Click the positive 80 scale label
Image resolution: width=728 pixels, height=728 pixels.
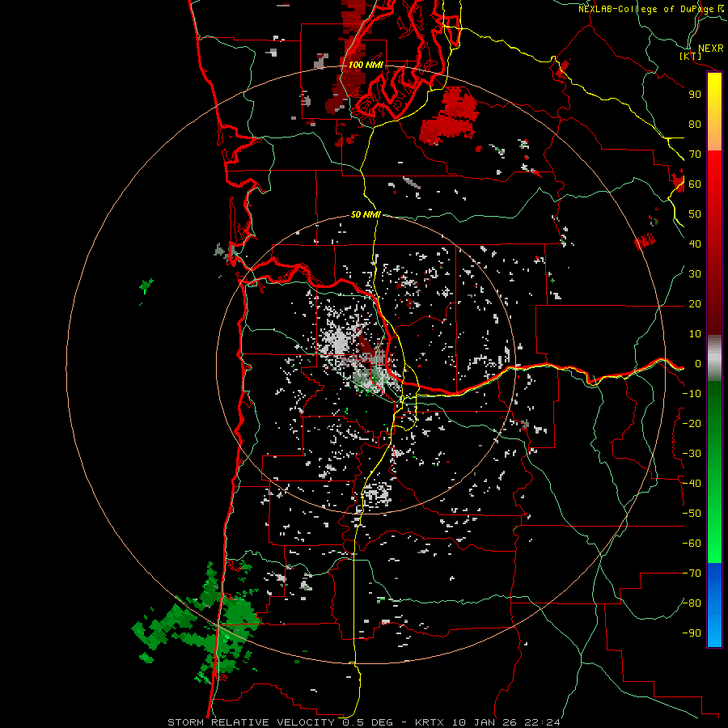tap(695, 125)
